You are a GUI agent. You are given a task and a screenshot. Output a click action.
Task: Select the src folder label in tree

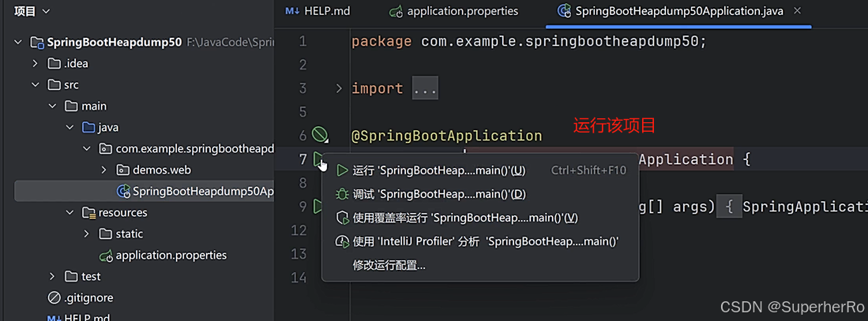click(71, 85)
